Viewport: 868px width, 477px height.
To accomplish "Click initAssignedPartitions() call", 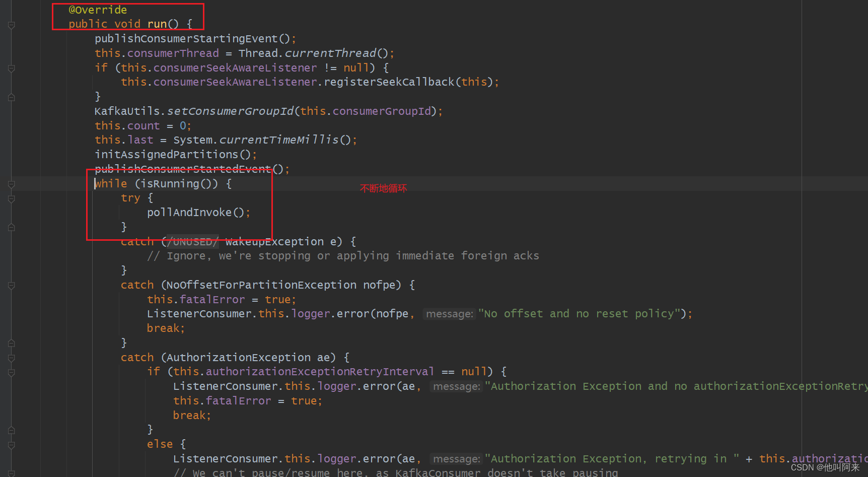I will click(x=173, y=155).
